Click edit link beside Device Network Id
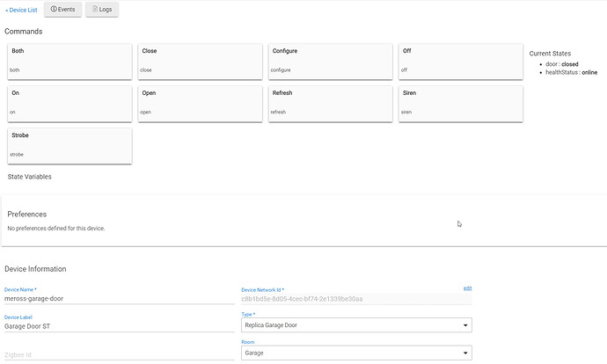The width and height of the screenshot is (607, 364). tap(467, 288)
